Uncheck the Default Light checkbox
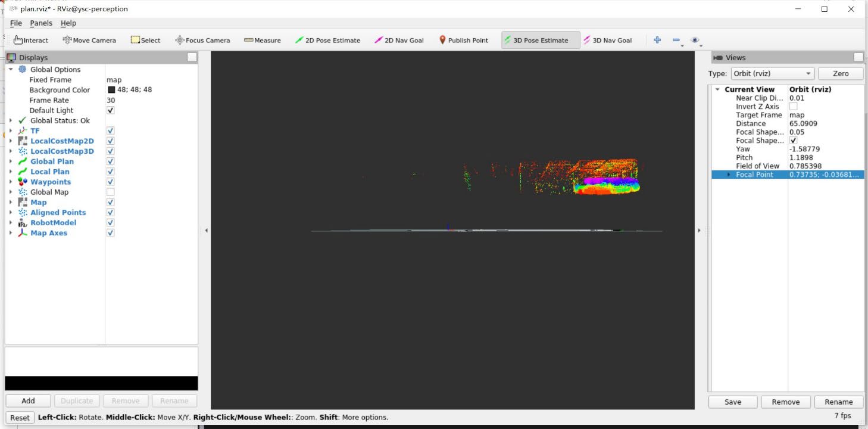The image size is (868, 429). coord(111,110)
